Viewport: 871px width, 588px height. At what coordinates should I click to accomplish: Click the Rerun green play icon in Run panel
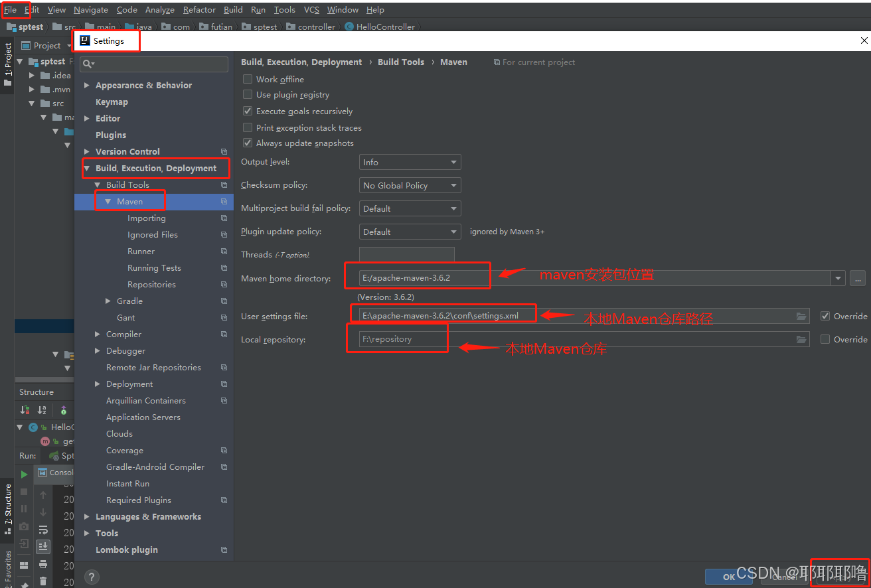(24, 475)
